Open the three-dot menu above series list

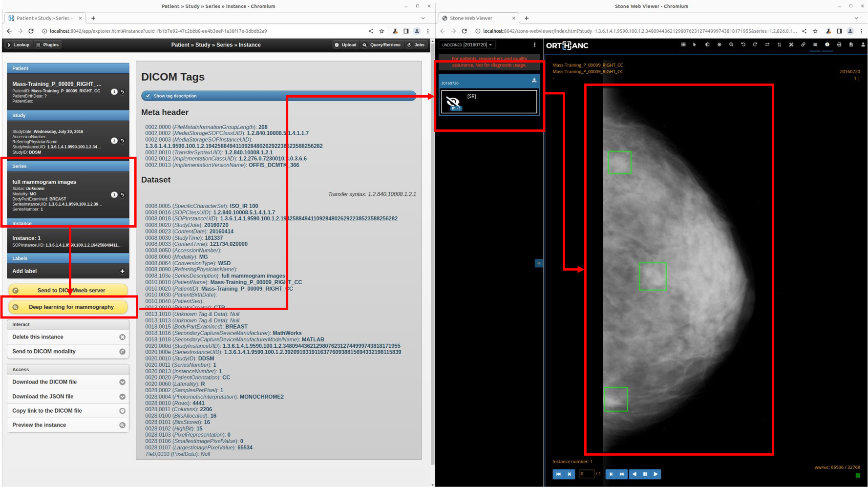[x=534, y=45]
